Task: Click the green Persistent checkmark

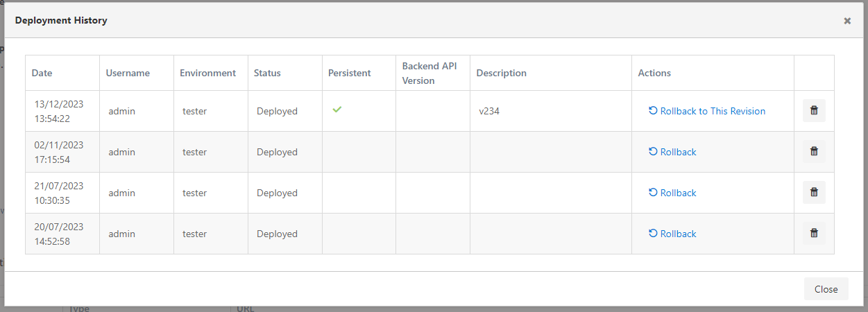Action: 337,110
